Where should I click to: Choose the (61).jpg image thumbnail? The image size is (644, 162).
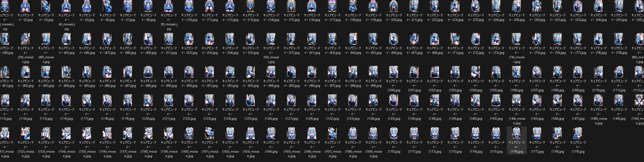pos(312,39)
